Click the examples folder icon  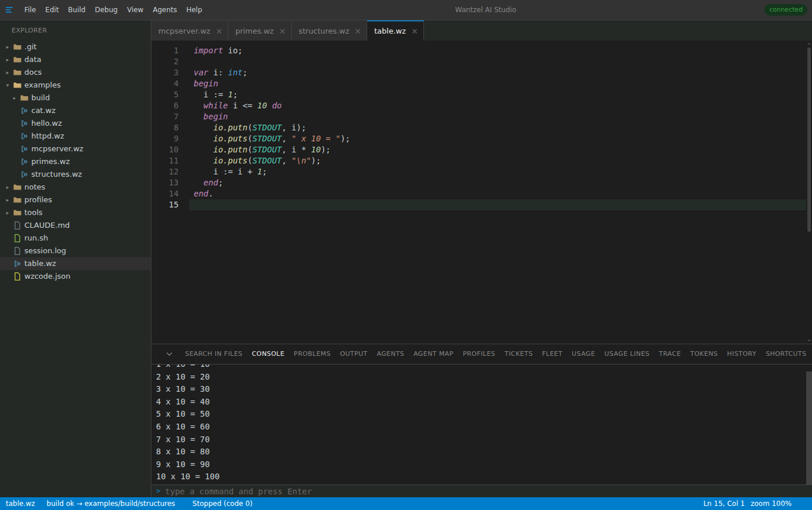pyautogui.click(x=17, y=85)
